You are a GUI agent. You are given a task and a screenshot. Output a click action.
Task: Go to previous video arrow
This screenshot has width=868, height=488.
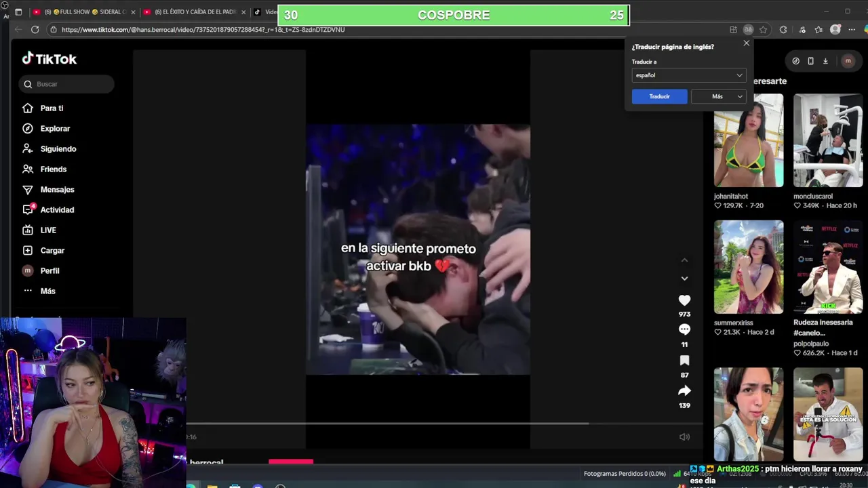(x=684, y=260)
